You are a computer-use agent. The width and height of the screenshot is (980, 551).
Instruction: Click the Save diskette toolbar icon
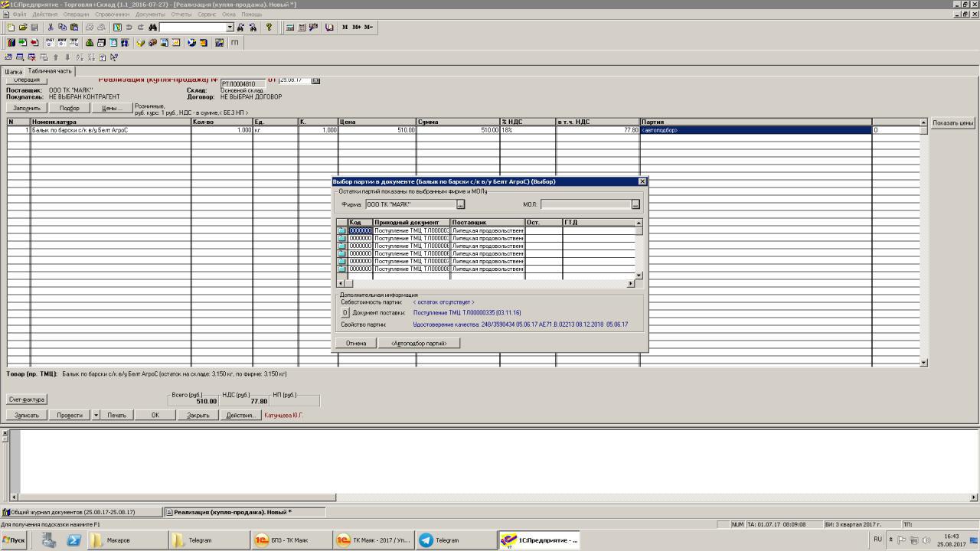coord(34,28)
